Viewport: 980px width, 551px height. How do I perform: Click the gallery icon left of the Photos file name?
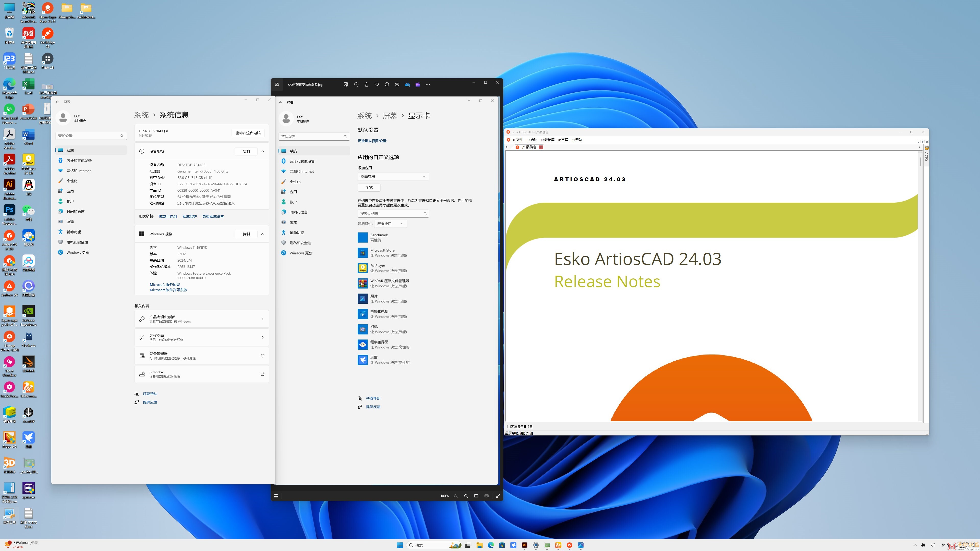[277, 84]
